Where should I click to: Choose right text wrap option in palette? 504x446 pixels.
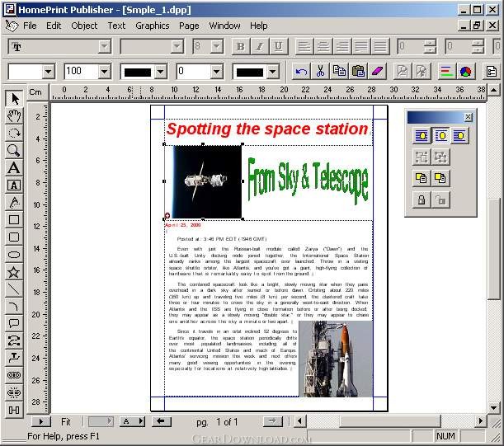(459, 135)
